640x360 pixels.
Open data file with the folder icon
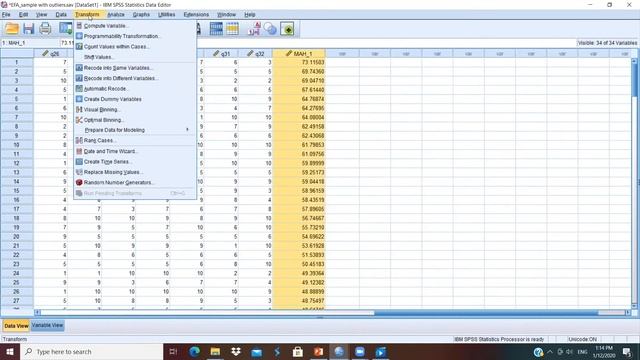(x=12, y=29)
